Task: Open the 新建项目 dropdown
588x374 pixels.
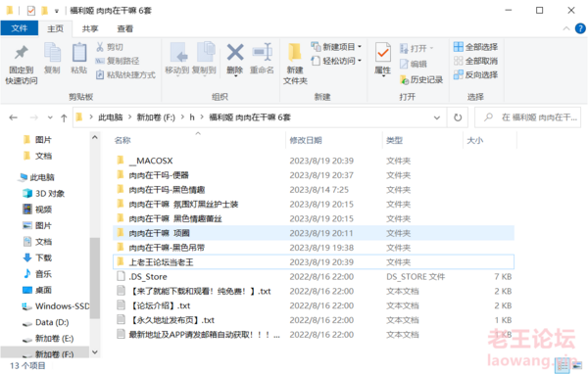Action: (x=336, y=46)
